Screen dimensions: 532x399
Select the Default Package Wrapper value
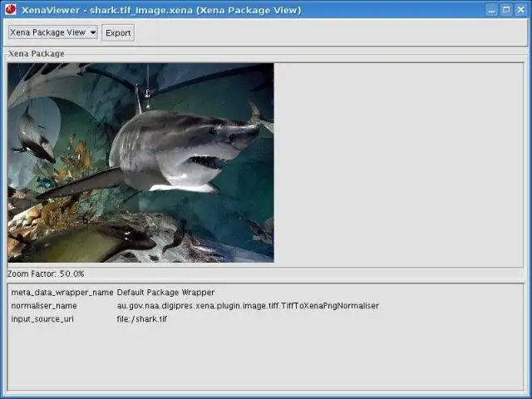(x=165, y=293)
